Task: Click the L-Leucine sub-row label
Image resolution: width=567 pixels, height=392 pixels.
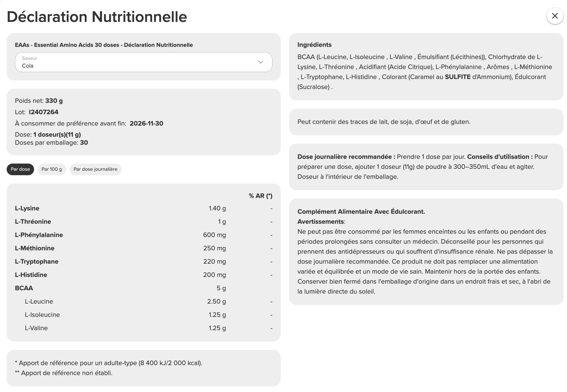Action: [39, 302]
